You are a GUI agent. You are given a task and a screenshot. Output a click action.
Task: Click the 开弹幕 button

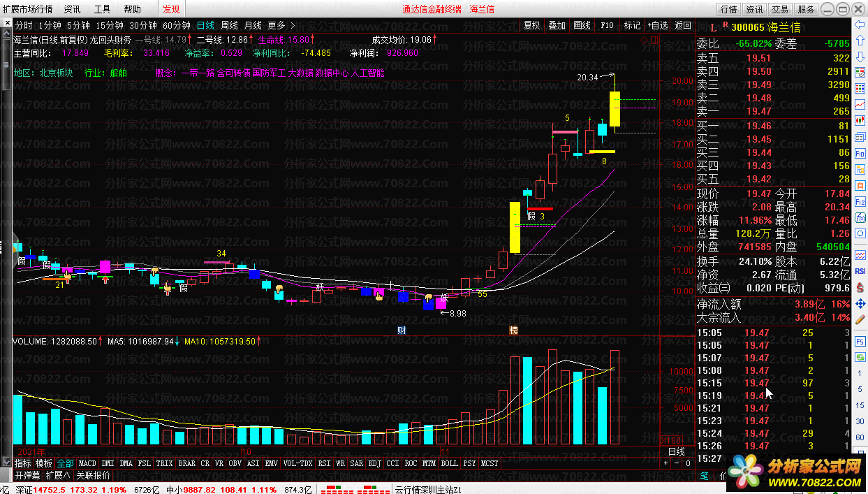point(27,475)
